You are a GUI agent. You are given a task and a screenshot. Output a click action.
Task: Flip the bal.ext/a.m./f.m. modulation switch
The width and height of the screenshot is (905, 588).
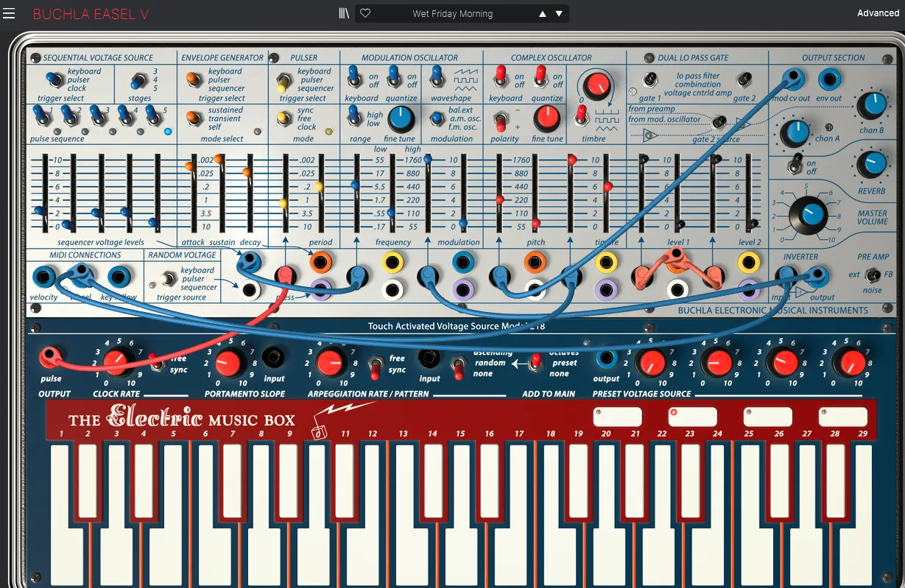(437, 119)
